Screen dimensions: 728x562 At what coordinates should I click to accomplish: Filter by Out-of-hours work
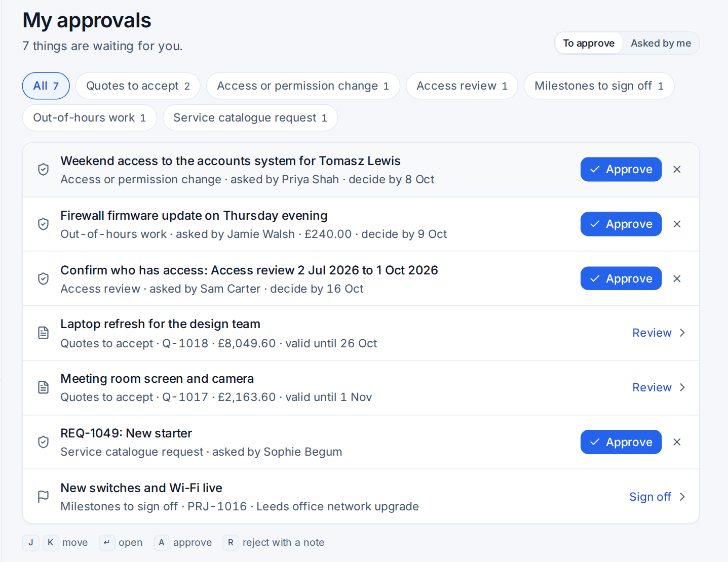tap(90, 118)
